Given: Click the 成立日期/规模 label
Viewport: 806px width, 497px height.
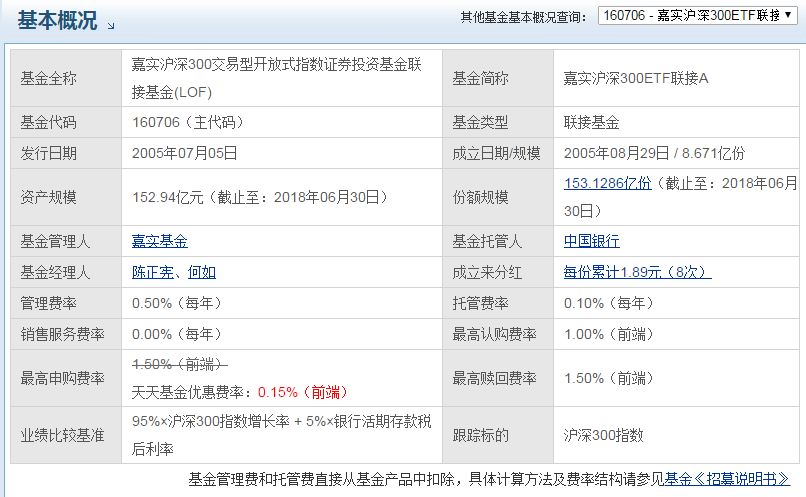Looking at the screenshot, I should click(496, 153).
